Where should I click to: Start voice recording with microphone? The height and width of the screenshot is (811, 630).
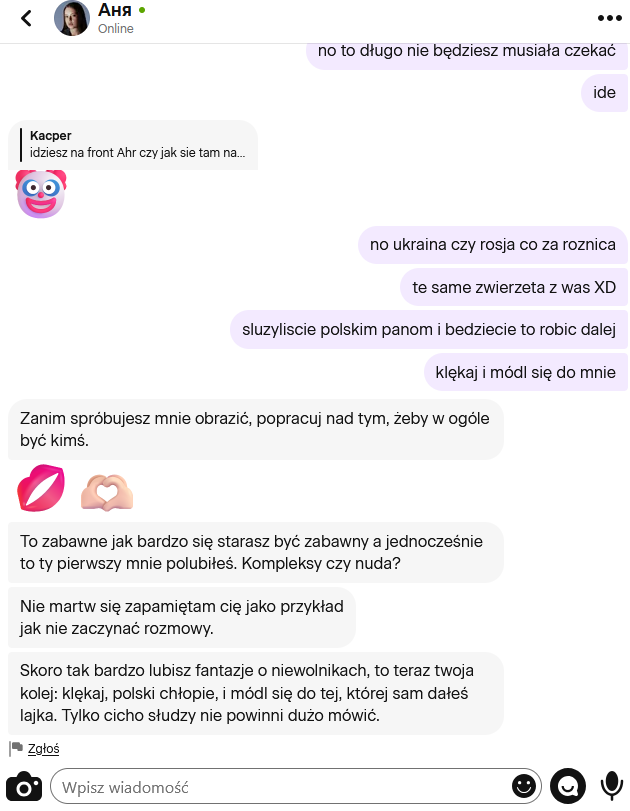click(611, 787)
